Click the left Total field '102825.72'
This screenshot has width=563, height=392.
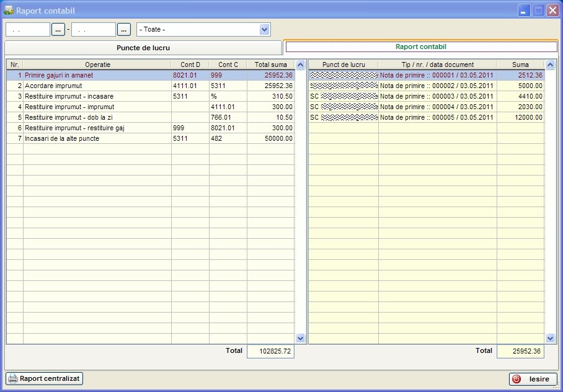click(x=271, y=352)
